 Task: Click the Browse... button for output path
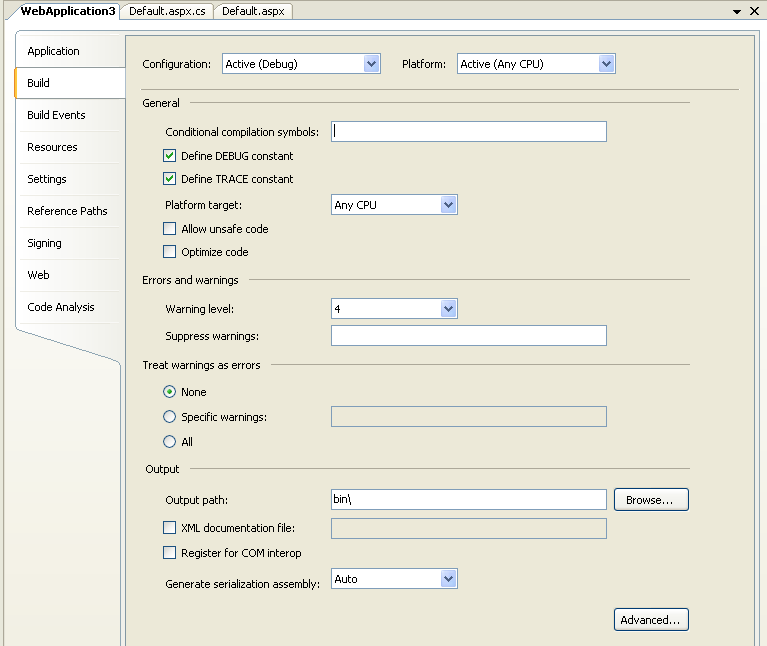(651, 500)
